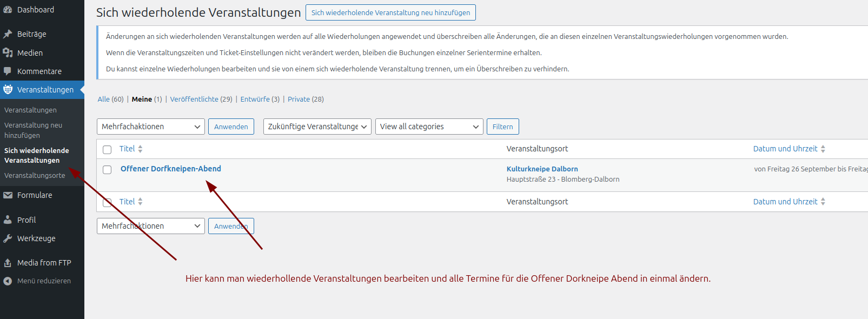Screen dimensions: 868x319
Task: Click sort arrows beside top Datum und Uhrzeit
Action: [x=823, y=149]
